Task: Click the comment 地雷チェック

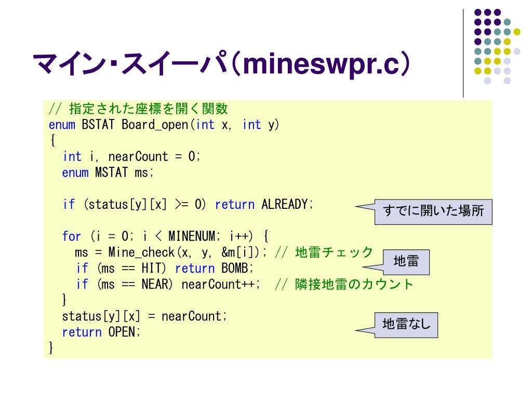Action: (x=324, y=252)
